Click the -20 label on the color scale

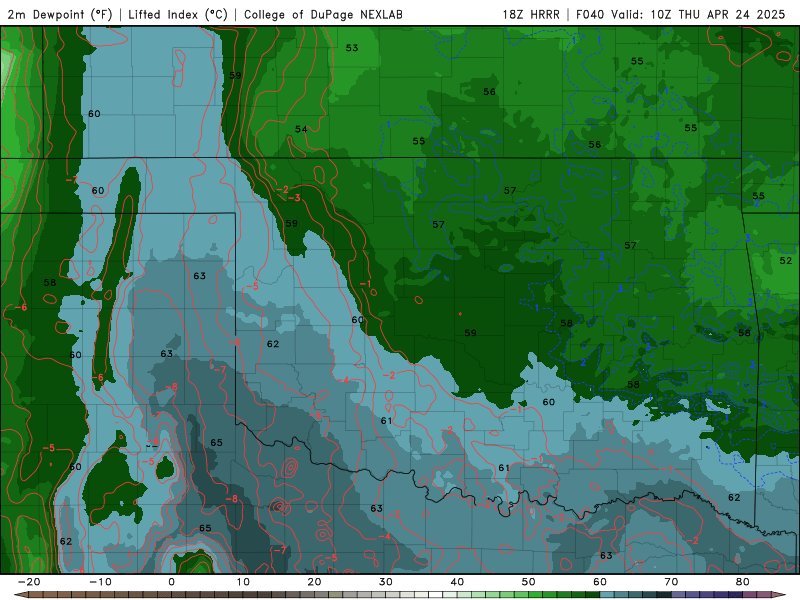click(29, 582)
